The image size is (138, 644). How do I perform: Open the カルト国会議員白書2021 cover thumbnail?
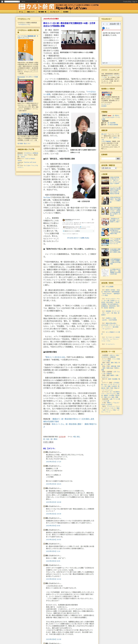click(28, 125)
